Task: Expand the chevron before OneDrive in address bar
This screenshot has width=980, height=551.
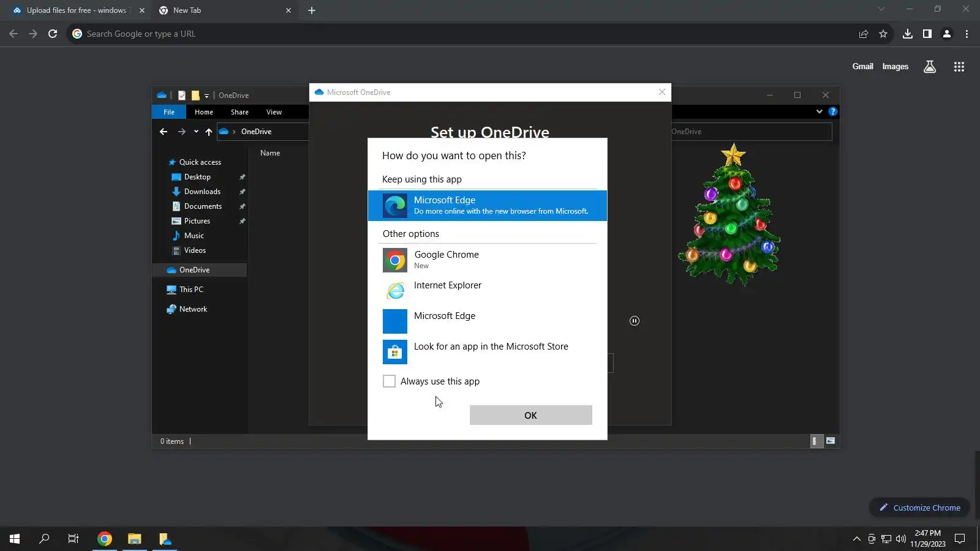Action: (x=234, y=132)
